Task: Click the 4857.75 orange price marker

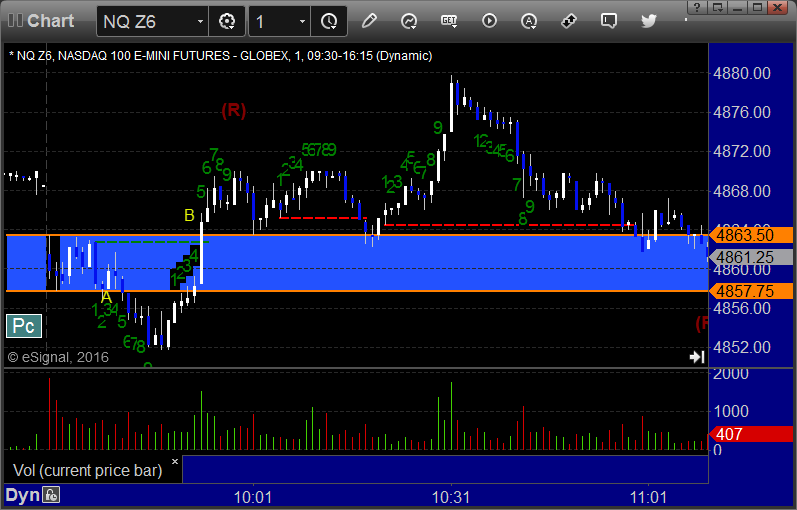Action: [x=751, y=291]
